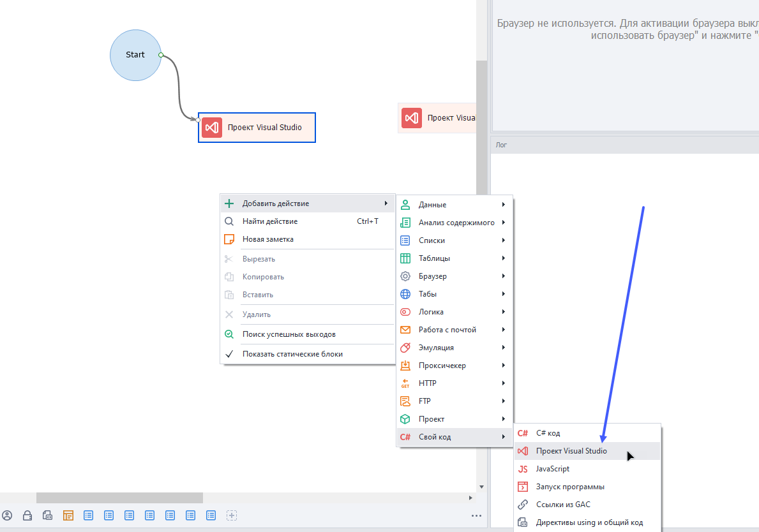
Task: Add a C# код action
Action: 587,433
